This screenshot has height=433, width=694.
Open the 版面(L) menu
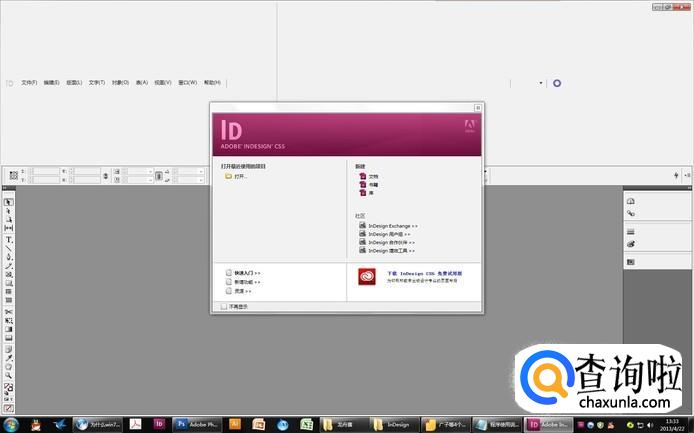pos(74,83)
